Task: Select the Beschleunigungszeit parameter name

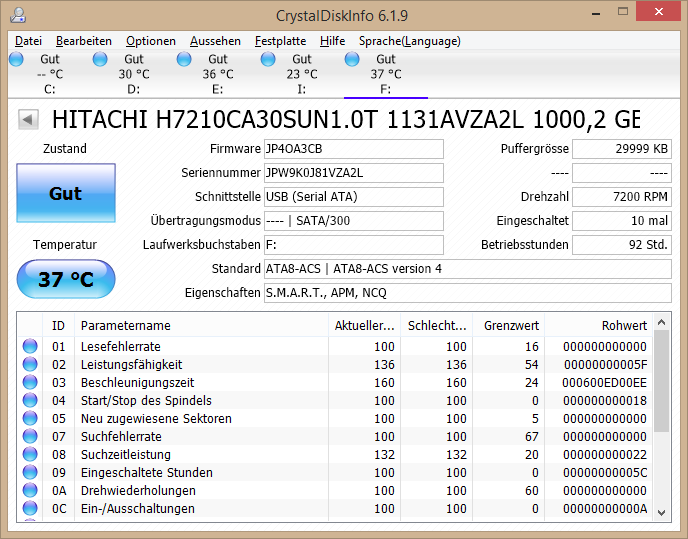Action: click(137, 382)
